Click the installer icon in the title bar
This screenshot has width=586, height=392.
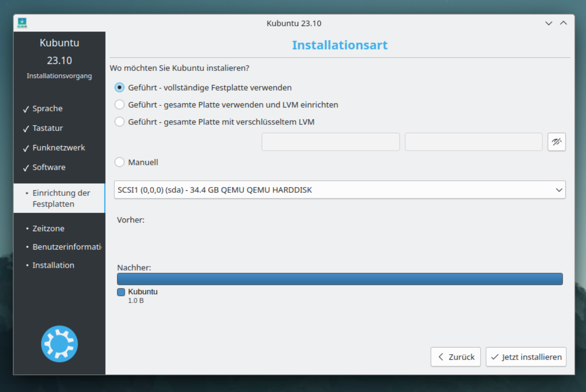coord(22,23)
